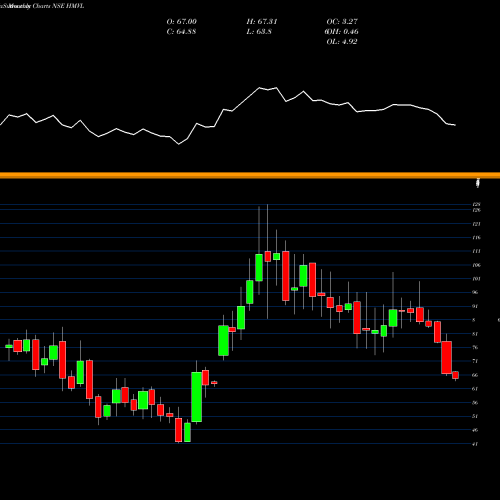Click the 116 price axis label
500x500 pixels.
(x=477, y=238)
